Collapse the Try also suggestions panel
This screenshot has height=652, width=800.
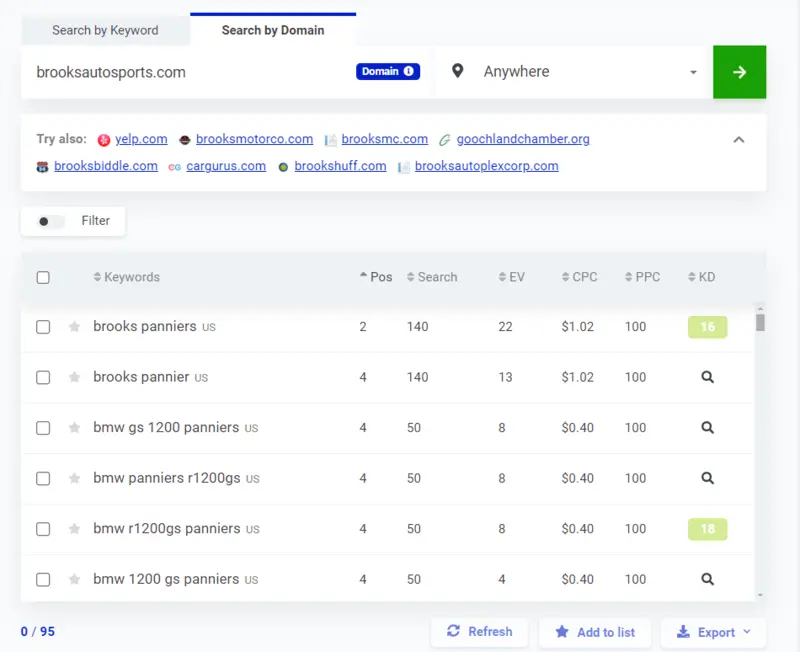pos(738,139)
